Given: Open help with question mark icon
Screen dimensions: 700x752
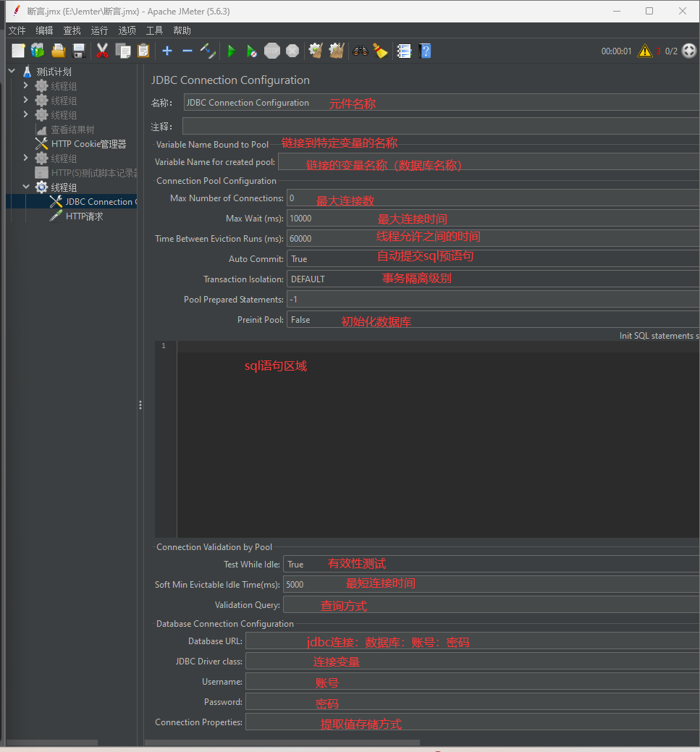Looking at the screenshot, I should pyautogui.click(x=425, y=51).
